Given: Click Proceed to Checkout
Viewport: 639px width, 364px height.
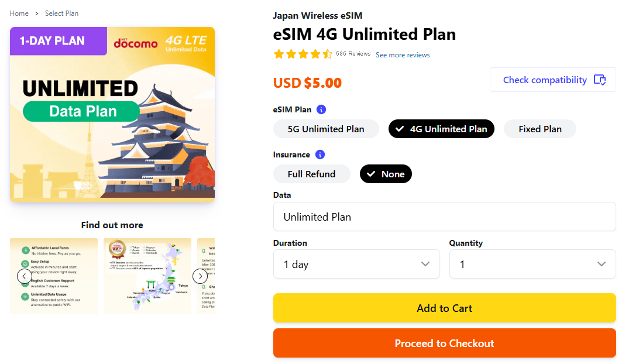Looking at the screenshot, I should pos(444,343).
